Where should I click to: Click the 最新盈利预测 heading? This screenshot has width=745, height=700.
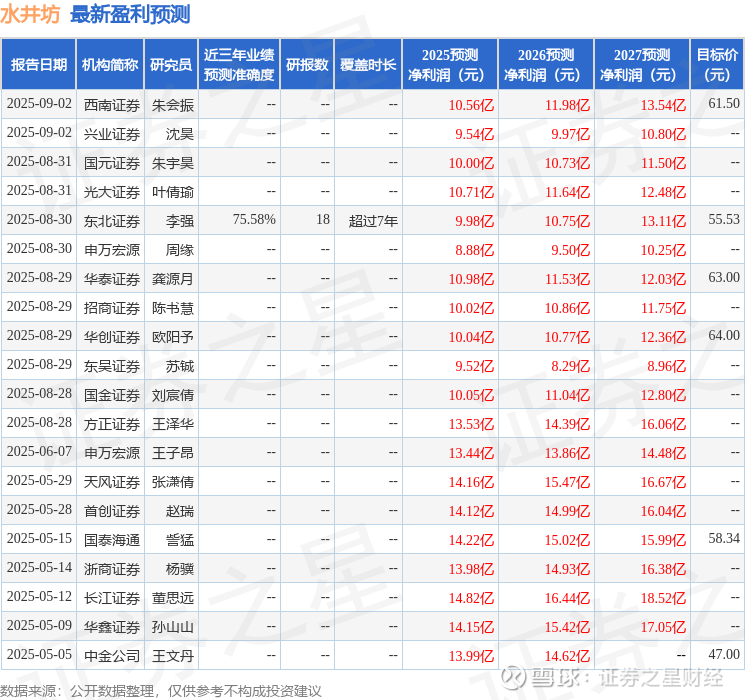tap(130, 14)
